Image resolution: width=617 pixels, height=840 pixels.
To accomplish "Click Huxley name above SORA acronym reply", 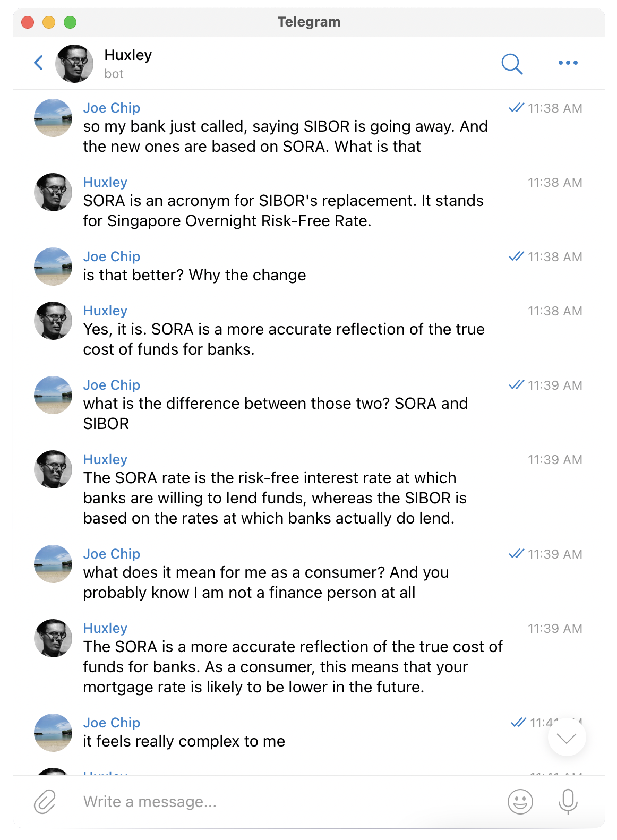I will coord(105,182).
